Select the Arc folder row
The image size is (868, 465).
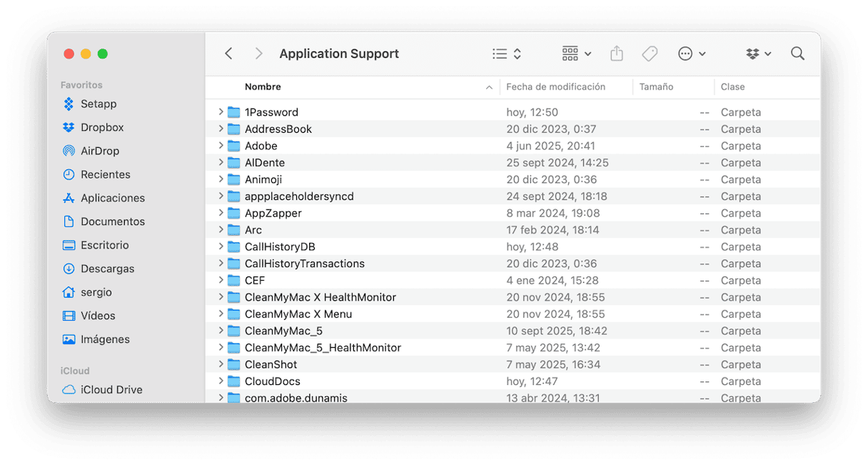tap(253, 230)
